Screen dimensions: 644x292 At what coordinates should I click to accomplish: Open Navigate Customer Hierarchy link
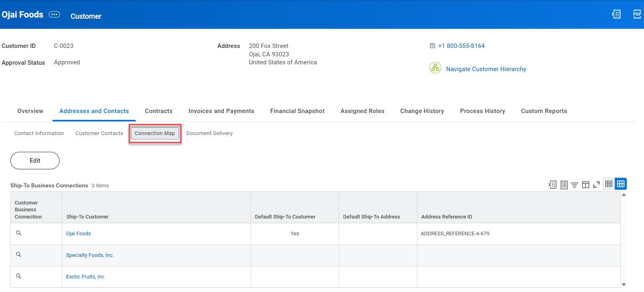486,69
